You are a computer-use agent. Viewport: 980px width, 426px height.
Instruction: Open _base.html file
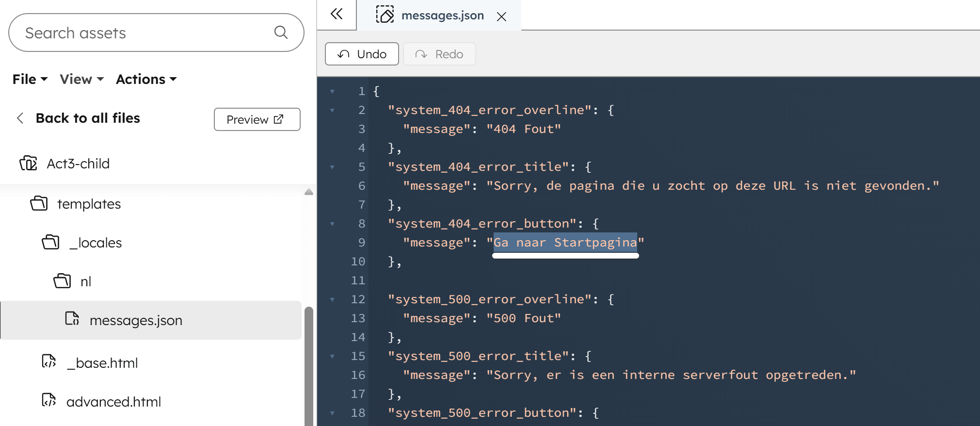point(102,363)
